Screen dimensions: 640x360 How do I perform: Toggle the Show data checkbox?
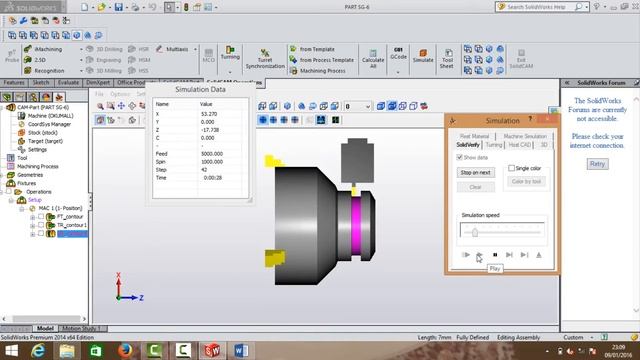point(459,157)
